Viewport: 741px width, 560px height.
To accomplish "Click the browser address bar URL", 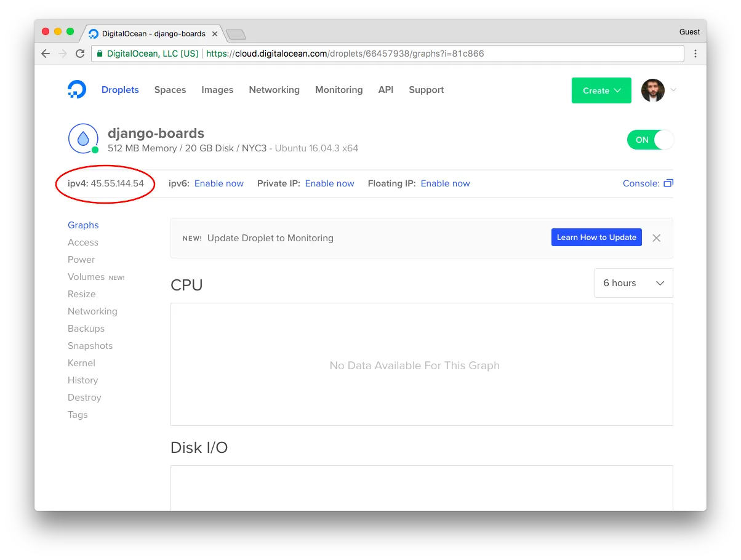I will pos(345,54).
